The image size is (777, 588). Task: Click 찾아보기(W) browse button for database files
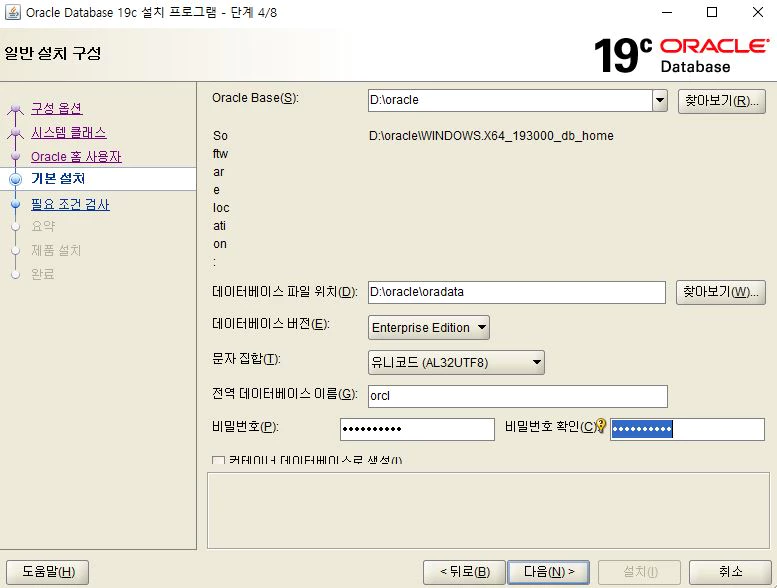(721, 292)
